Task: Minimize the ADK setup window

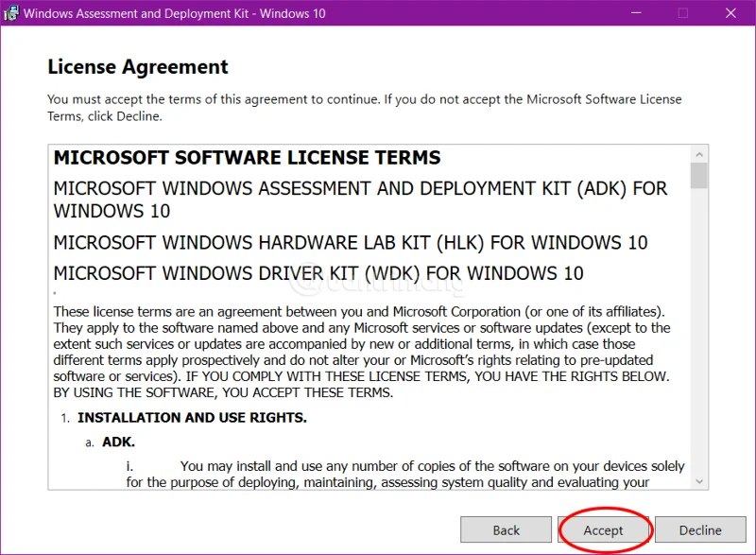Action: (636, 13)
